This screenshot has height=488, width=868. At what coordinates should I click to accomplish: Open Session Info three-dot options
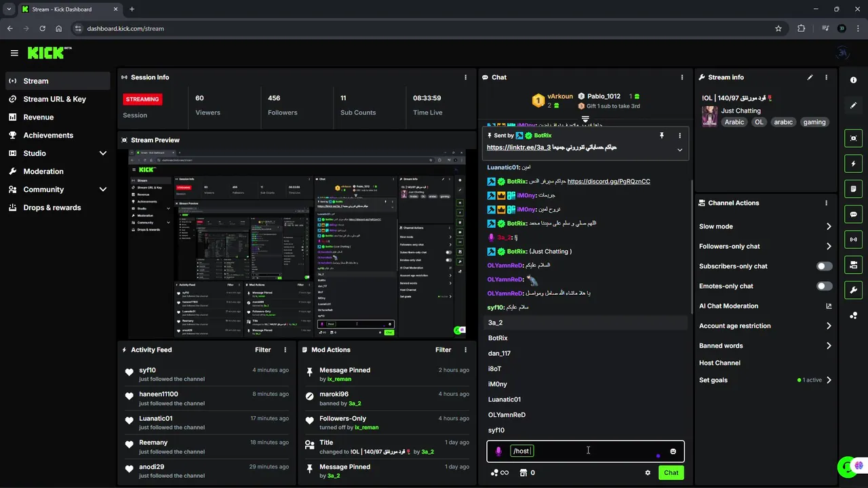465,77
